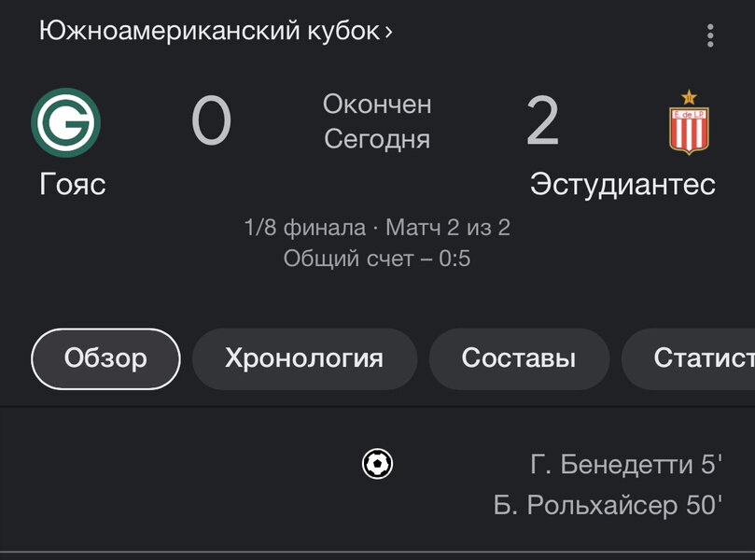Click the 1/8 финала match stage text
Viewport: 755px width, 560px height.
click(x=305, y=228)
